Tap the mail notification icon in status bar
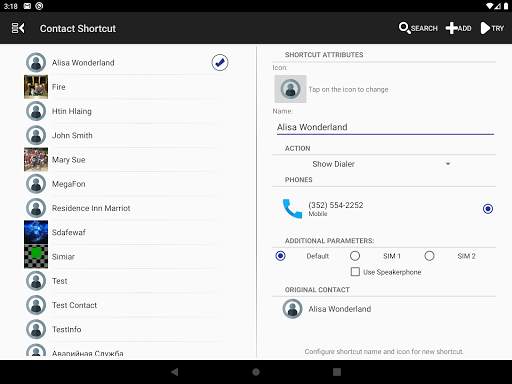 [27, 6]
